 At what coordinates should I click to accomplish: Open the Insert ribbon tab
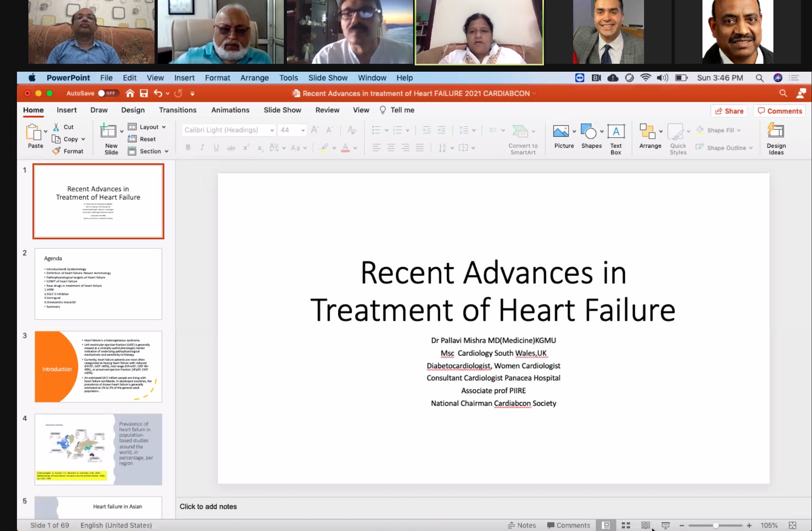(67, 110)
